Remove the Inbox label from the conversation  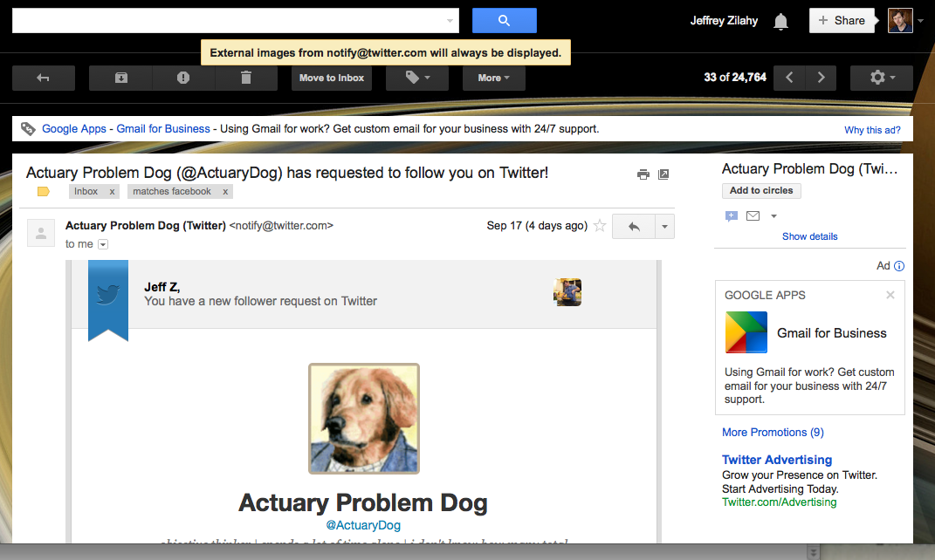pos(113,192)
